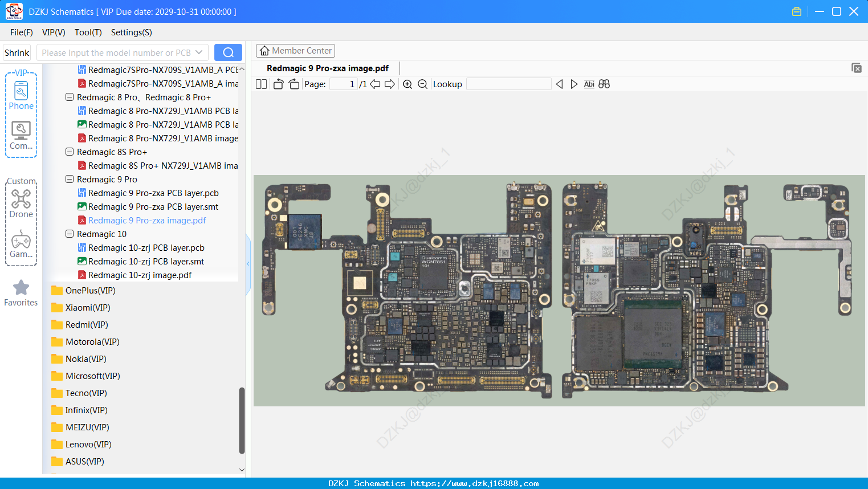Open Redmagic 8S Pro+ NX729J_V1AMB image file

click(158, 166)
